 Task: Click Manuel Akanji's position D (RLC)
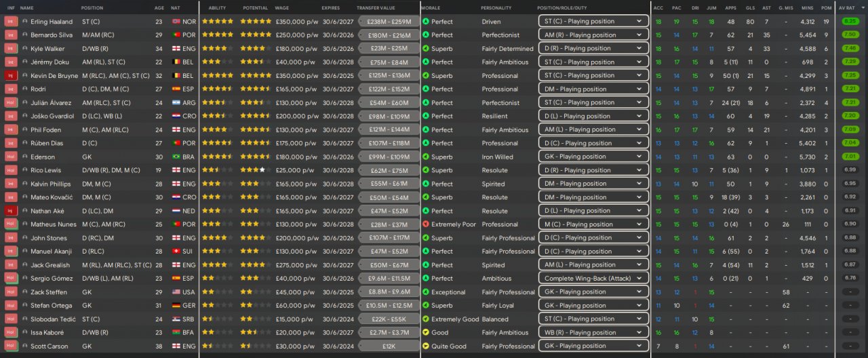[95, 252]
